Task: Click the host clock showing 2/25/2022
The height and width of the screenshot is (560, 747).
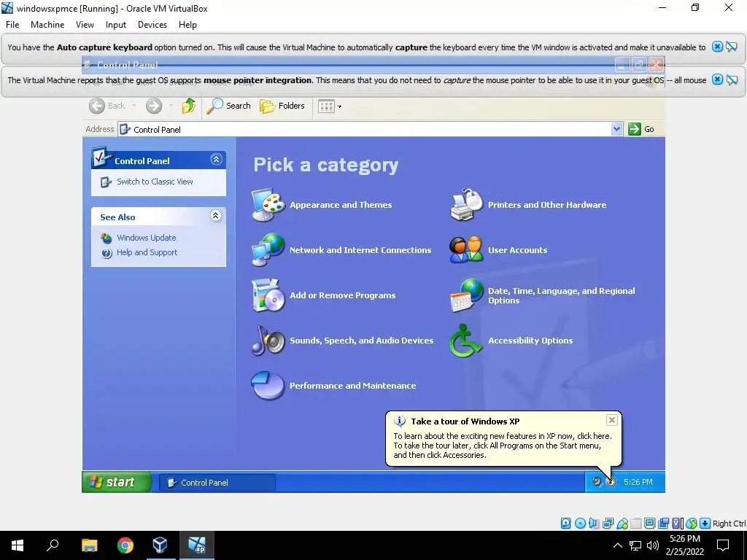Action: point(684,545)
